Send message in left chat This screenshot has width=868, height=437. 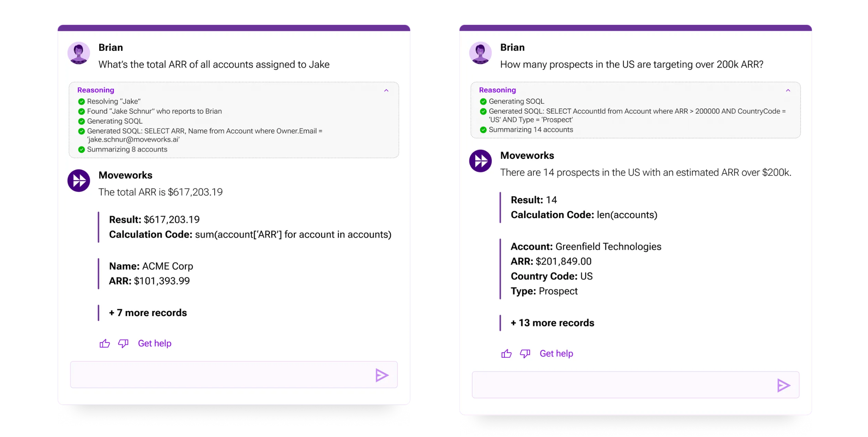[x=382, y=375]
